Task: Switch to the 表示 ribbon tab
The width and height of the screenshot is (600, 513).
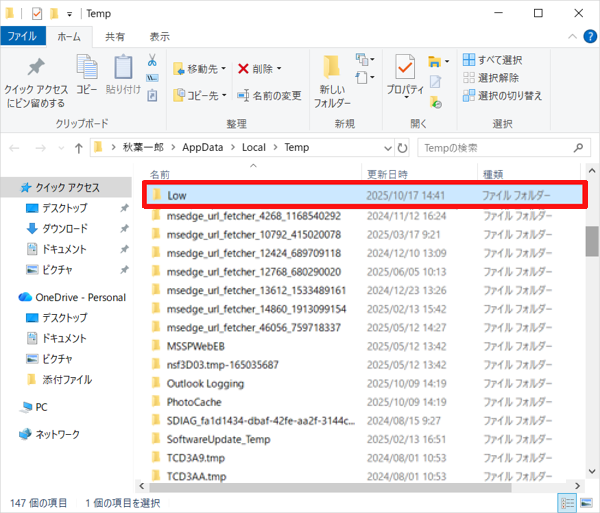Action: [159, 36]
